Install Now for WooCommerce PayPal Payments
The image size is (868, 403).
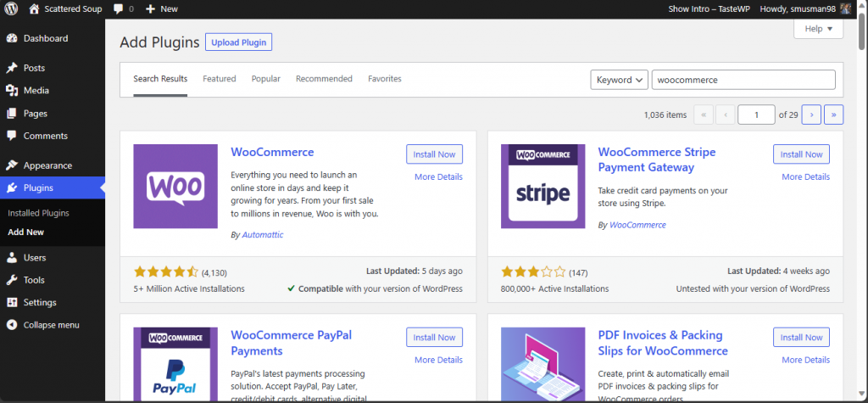tap(435, 337)
